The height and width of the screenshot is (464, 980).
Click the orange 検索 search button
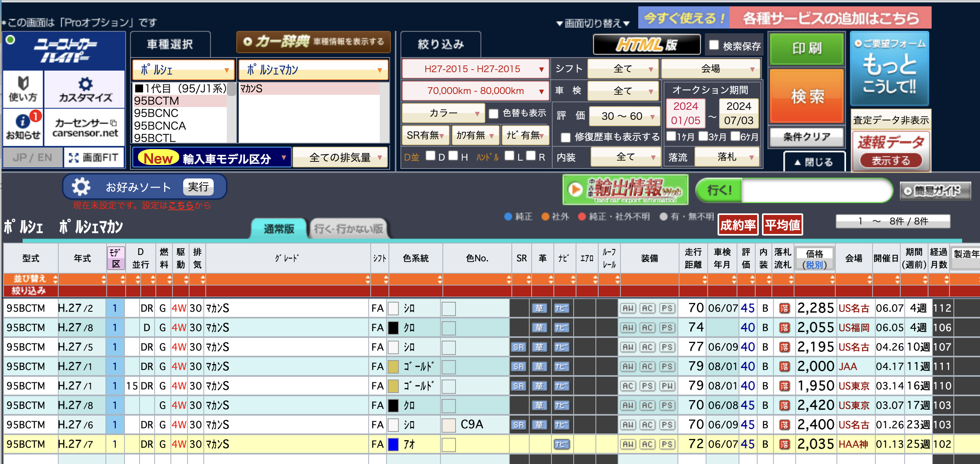[807, 96]
